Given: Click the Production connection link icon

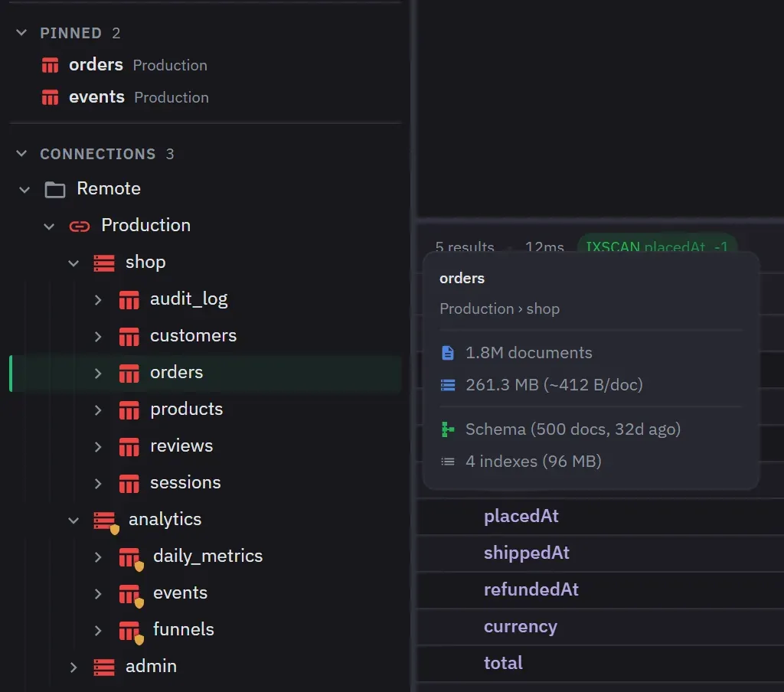Looking at the screenshot, I should 80,227.
